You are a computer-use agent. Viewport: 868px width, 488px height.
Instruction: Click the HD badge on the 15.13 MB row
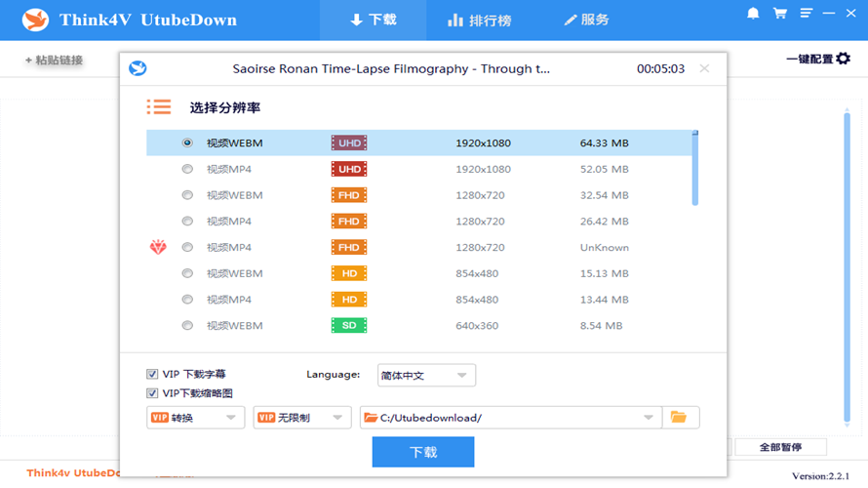349,273
